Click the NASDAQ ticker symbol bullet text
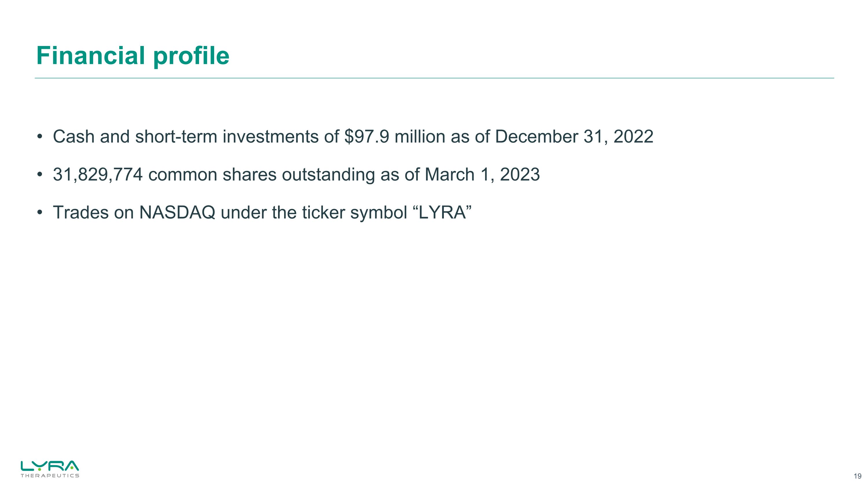Viewport: 868px width, 488px height. click(262, 213)
